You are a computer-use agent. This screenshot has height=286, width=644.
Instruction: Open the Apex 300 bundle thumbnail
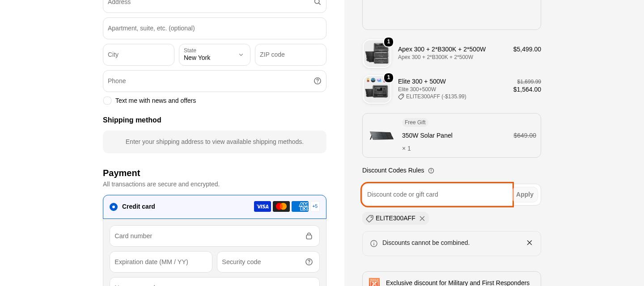pyautogui.click(x=377, y=54)
